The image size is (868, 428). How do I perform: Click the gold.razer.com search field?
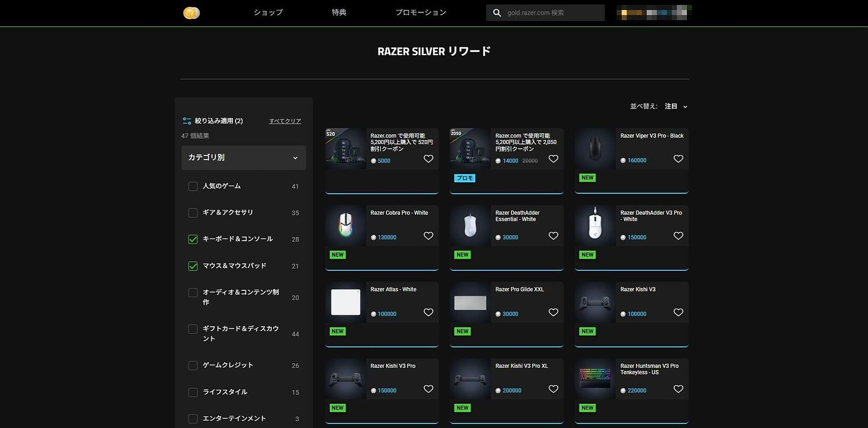[x=553, y=13]
